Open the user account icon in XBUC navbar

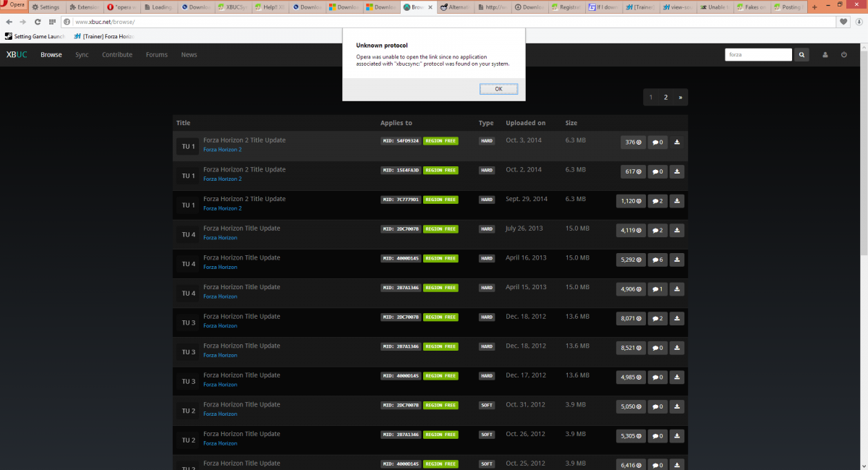pyautogui.click(x=825, y=55)
